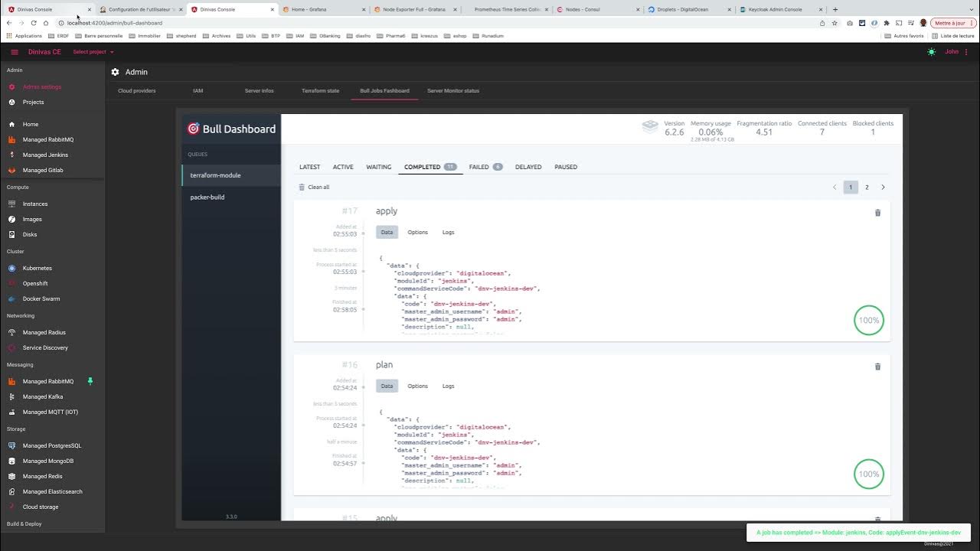Delete job #16 plan with trash icon
Viewport: 980px width, 551px height.
(877, 367)
